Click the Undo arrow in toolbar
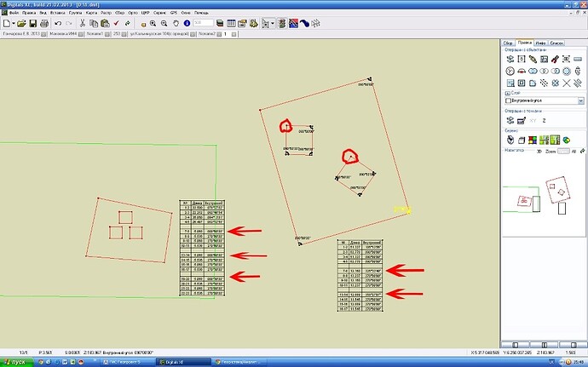Image resolution: width=588 pixels, height=367 pixels. (x=58, y=23)
